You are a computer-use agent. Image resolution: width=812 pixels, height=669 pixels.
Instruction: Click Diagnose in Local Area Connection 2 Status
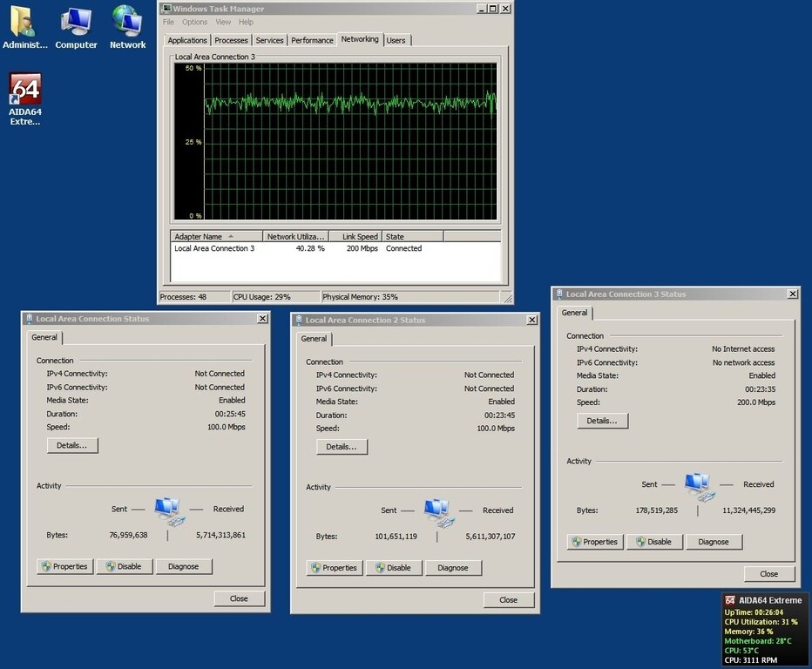coord(453,566)
